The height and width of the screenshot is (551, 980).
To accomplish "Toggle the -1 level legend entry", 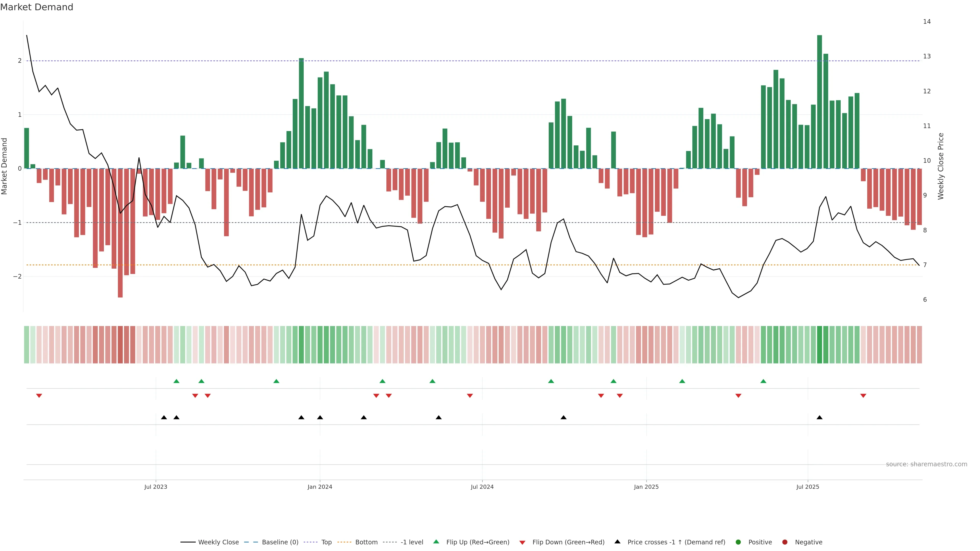I will coord(412,542).
